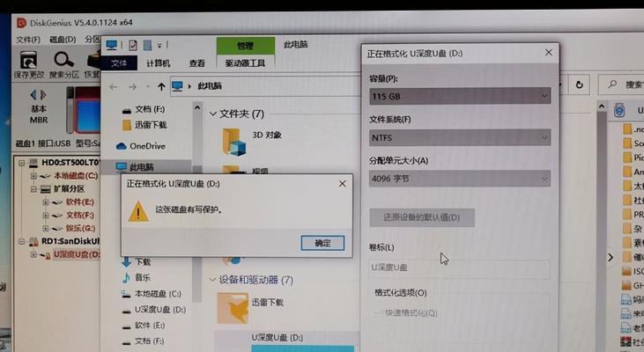
Task: Click the up-one-level arrow in Explorer
Action: (x=161, y=86)
